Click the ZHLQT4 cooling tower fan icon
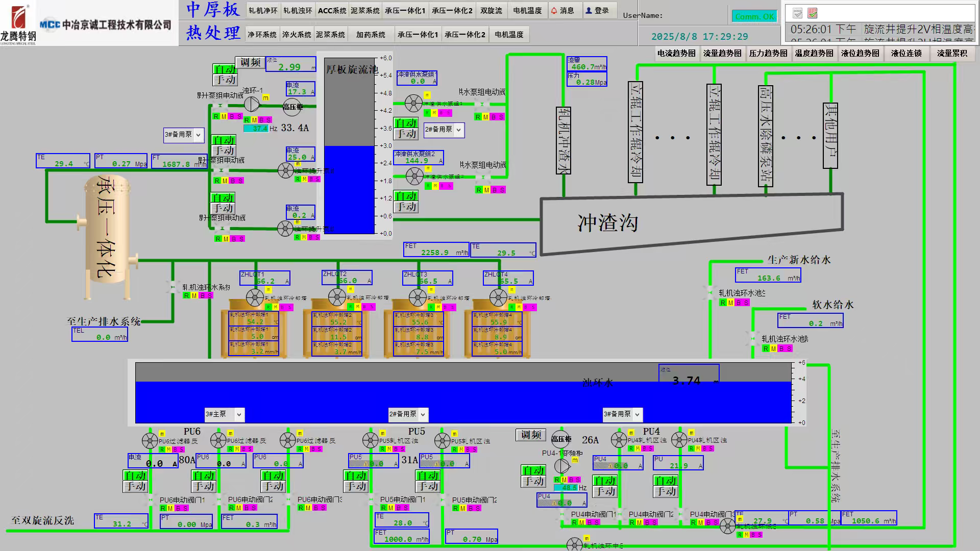980x551 pixels. (498, 297)
